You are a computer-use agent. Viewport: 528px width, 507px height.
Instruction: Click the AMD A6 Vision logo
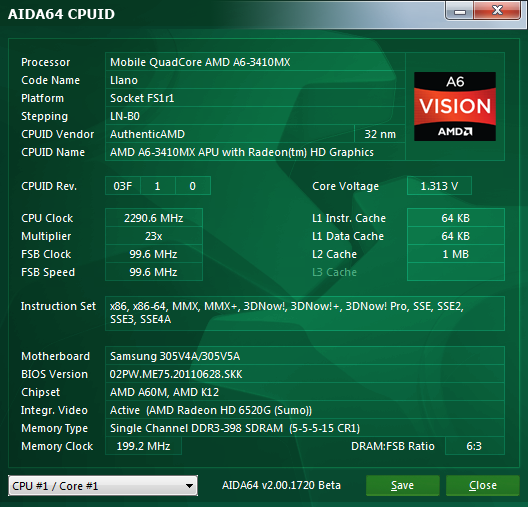pyautogui.click(x=455, y=106)
